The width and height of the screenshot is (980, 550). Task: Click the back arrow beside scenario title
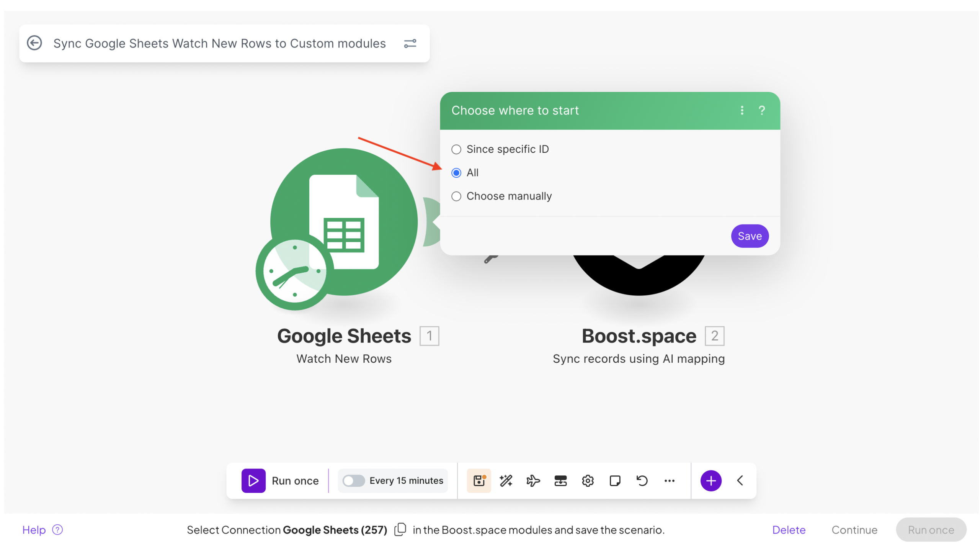[x=34, y=43]
